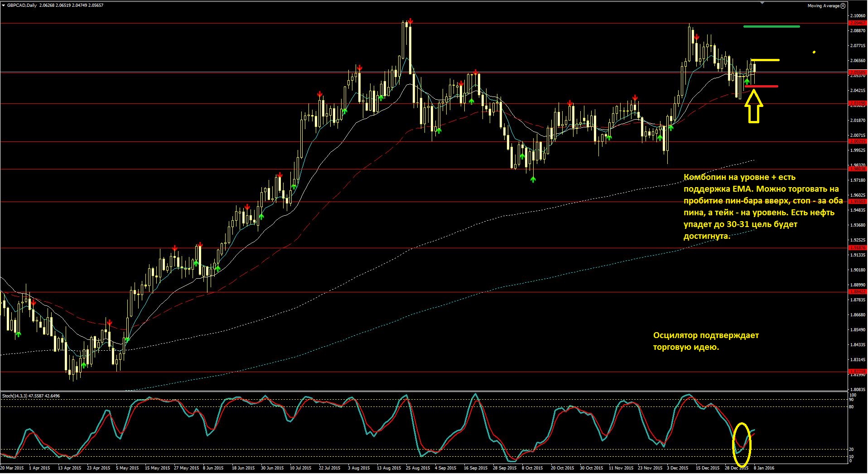
Task: Click the '8 Oct 2015' date label
Action: pyautogui.click(x=532, y=468)
